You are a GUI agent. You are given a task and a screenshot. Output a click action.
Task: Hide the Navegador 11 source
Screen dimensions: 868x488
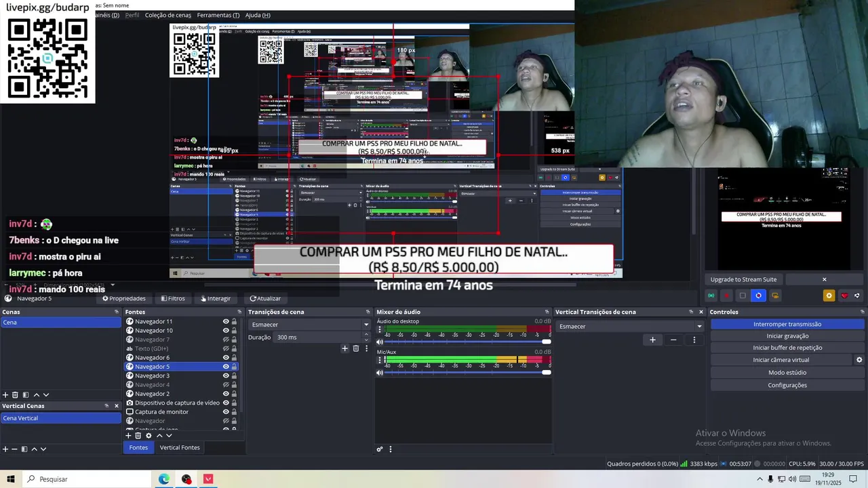[226, 321]
